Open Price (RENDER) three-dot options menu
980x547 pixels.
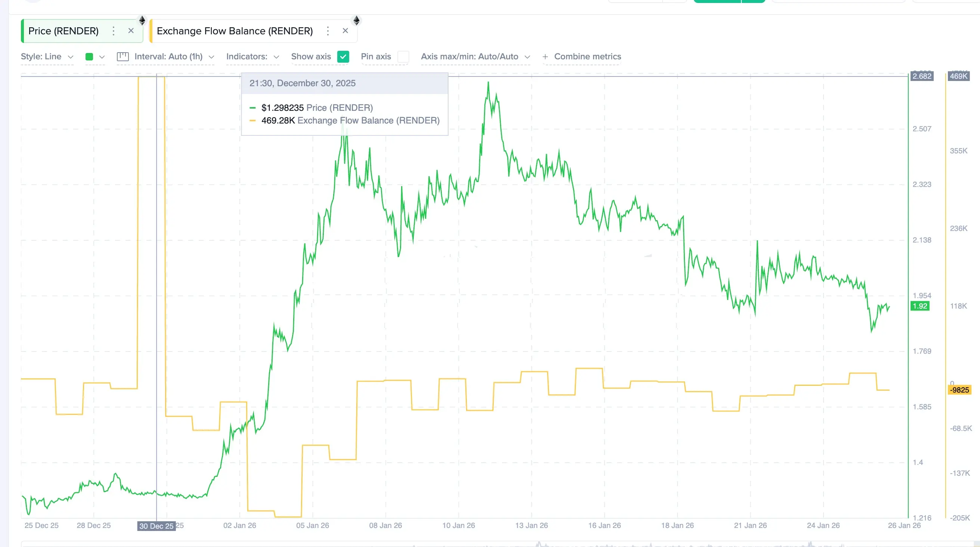coord(114,31)
